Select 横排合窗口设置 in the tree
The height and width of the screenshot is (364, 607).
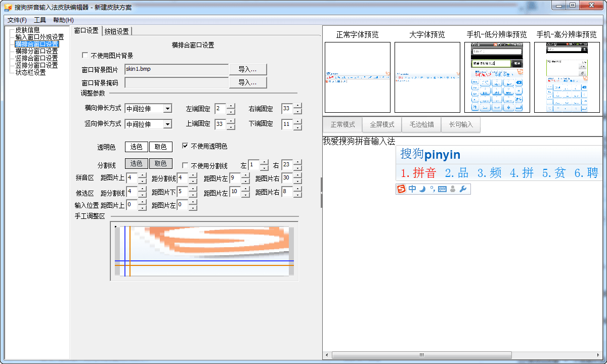(36, 44)
